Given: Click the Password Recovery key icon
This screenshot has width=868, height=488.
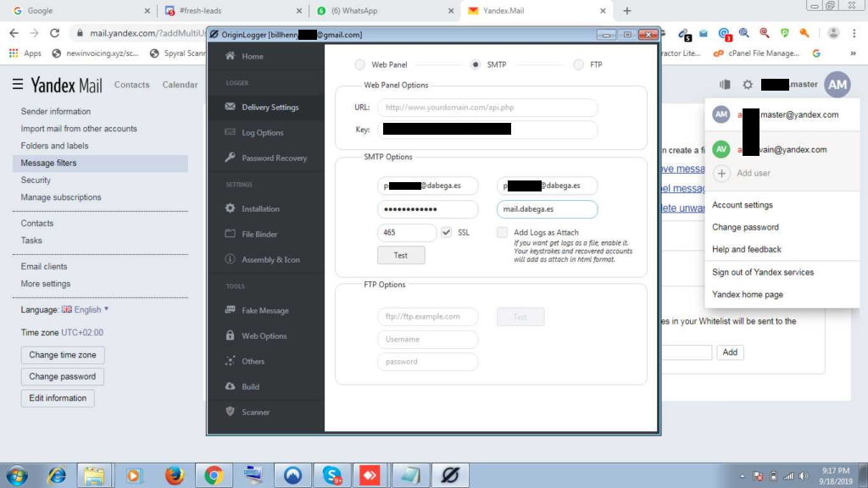Looking at the screenshot, I should [x=231, y=158].
